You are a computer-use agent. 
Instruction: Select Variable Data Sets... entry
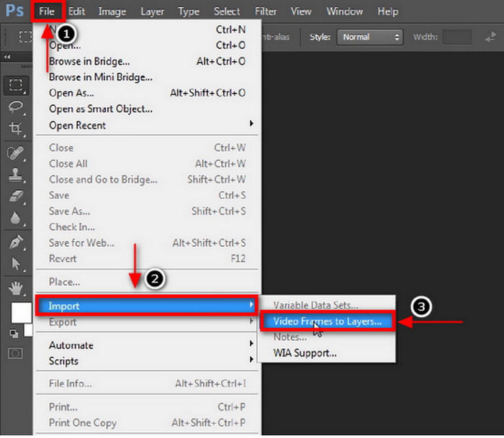pyautogui.click(x=328, y=305)
